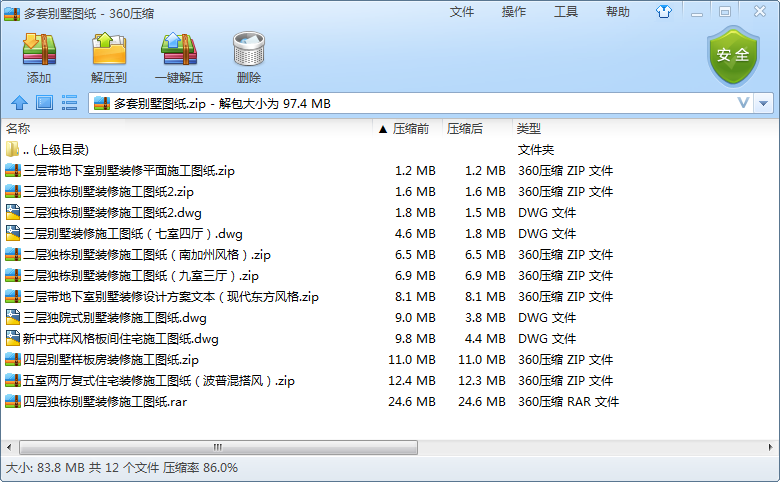Switch to icon view mode

(x=44, y=103)
